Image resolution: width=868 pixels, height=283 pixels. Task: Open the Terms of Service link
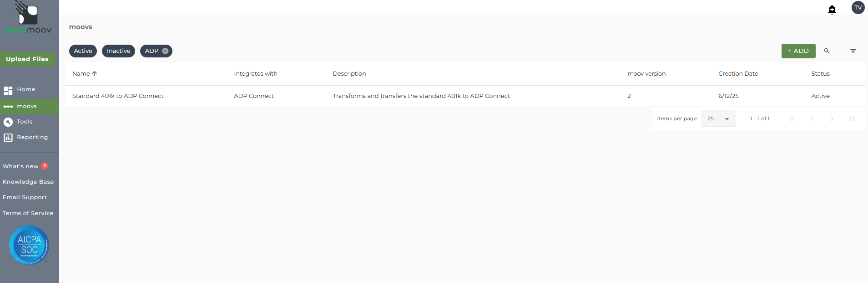pos(28,213)
